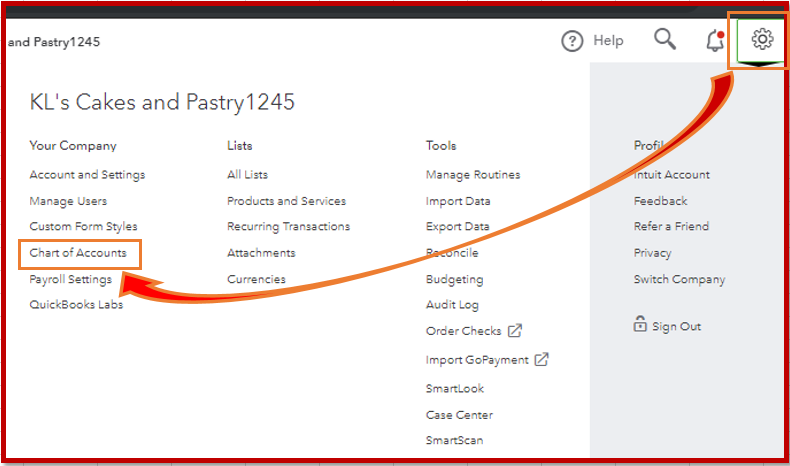Viewport: 790px width, 466px height.
Task: Click the search magnifier icon
Action: coord(665,40)
